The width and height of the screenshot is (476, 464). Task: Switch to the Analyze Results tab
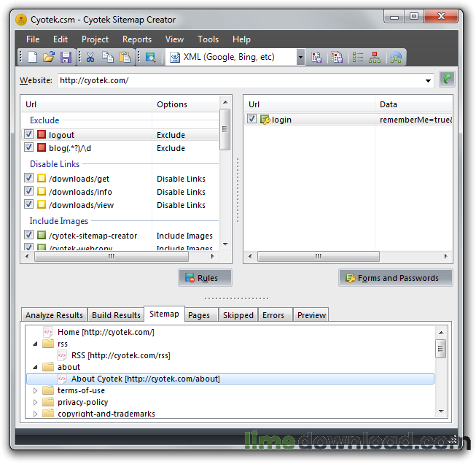(54, 314)
